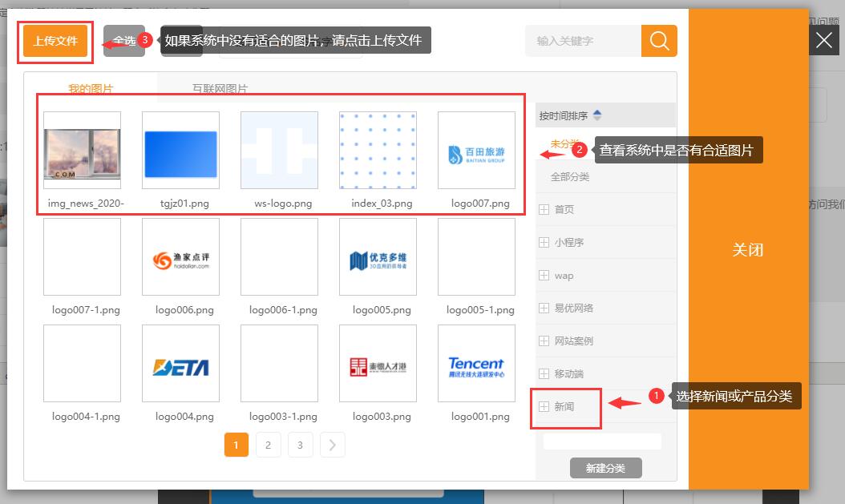Select the tgjz01.png image thumbnail
Screen dimensions: 845x504
click(x=180, y=149)
